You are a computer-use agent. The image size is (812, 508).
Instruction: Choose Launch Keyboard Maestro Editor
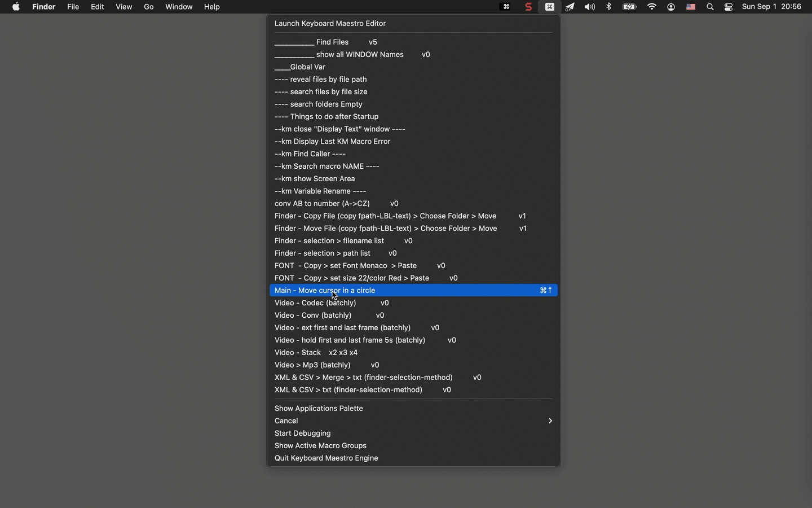coord(413,24)
